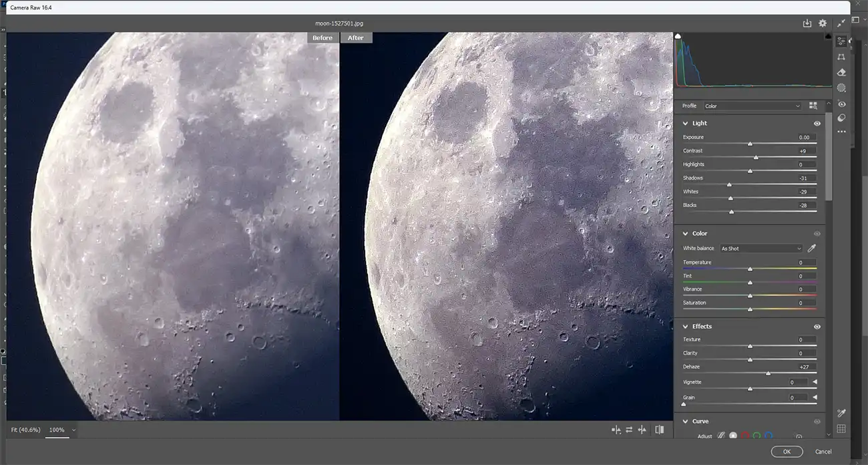The height and width of the screenshot is (465, 868).
Task: Select the Red Eye removal tool
Action: coord(841,104)
